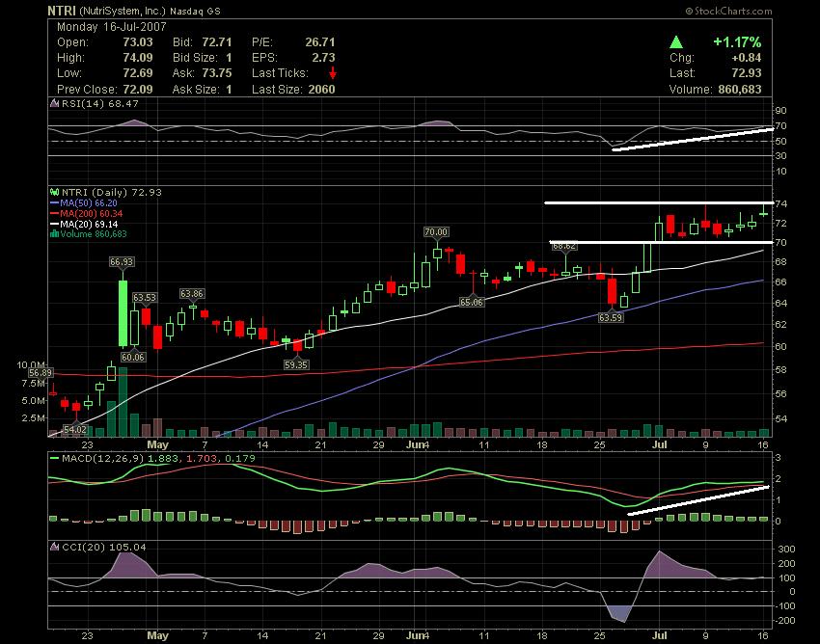Click the 66.93 high price label
Screen dimensions: 820x644
pos(122,262)
